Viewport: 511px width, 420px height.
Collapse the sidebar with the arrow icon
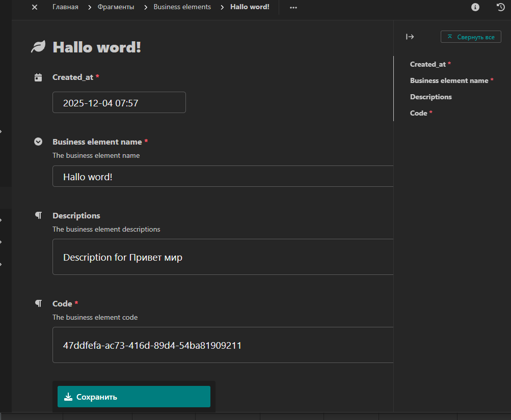(x=410, y=37)
